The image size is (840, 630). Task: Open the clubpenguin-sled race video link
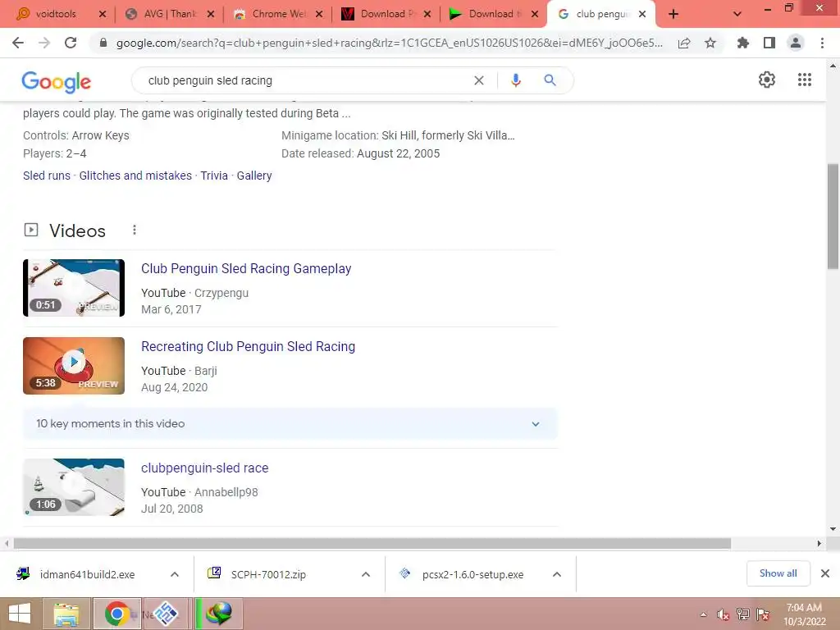pyautogui.click(x=204, y=468)
